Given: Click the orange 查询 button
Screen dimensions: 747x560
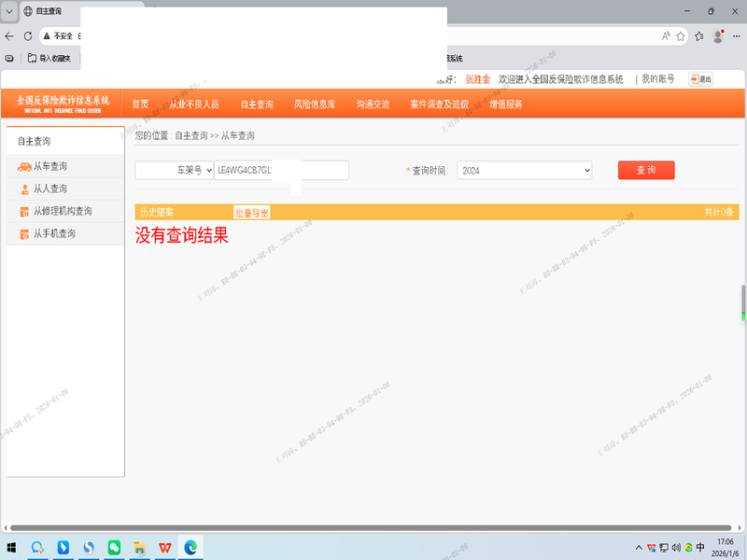Looking at the screenshot, I should tap(646, 171).
